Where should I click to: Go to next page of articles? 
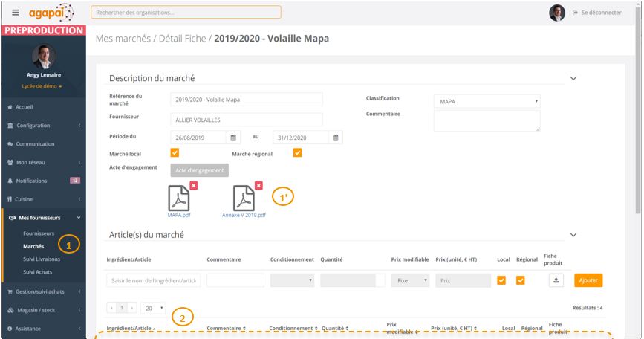(x=131, y=308)
